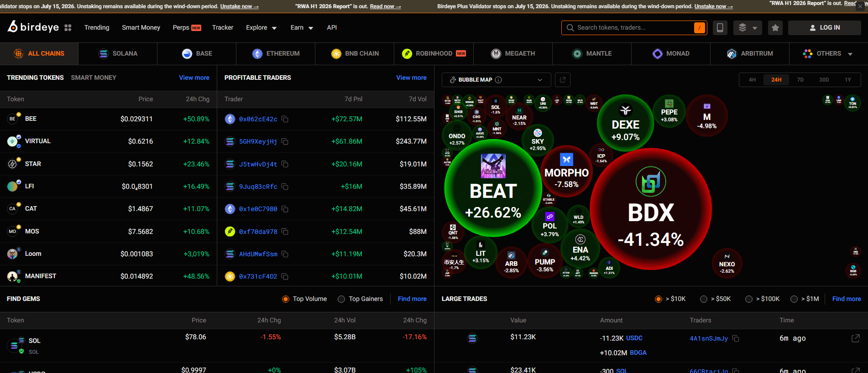Viewport: 868px width, 373px height.
Task: Click the Log In button
Action: pos(824,28)
